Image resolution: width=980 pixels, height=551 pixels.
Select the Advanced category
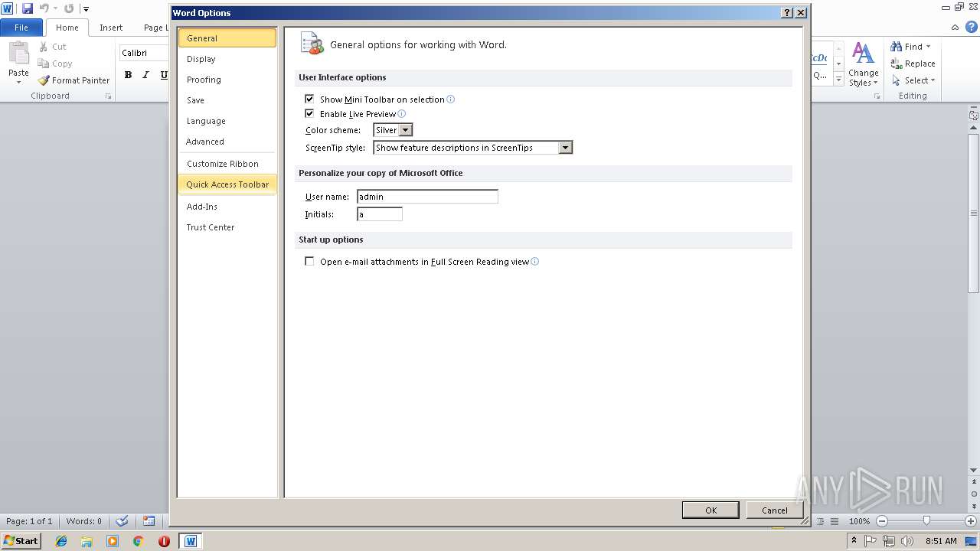pos(227,142)
